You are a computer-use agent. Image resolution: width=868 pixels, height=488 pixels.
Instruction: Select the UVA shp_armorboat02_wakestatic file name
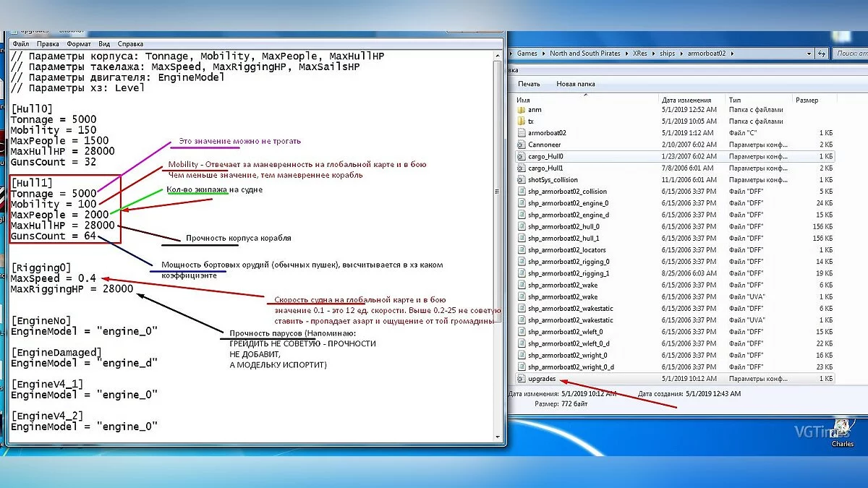pyautogui.click(x=570, y=320)
